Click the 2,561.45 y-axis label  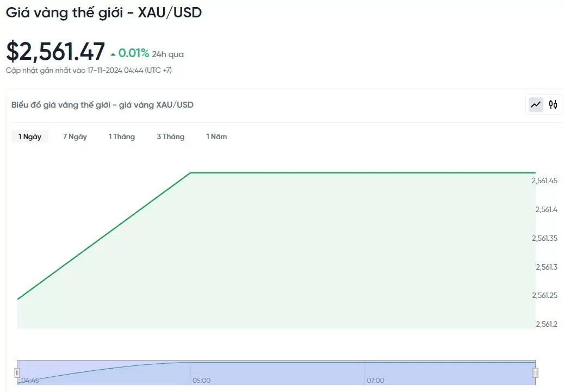544,181
